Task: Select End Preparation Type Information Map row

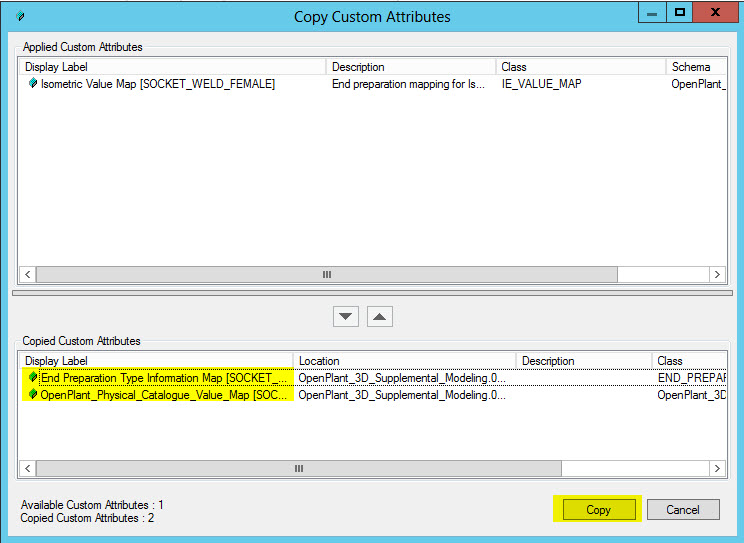Action: coord(167,378)
